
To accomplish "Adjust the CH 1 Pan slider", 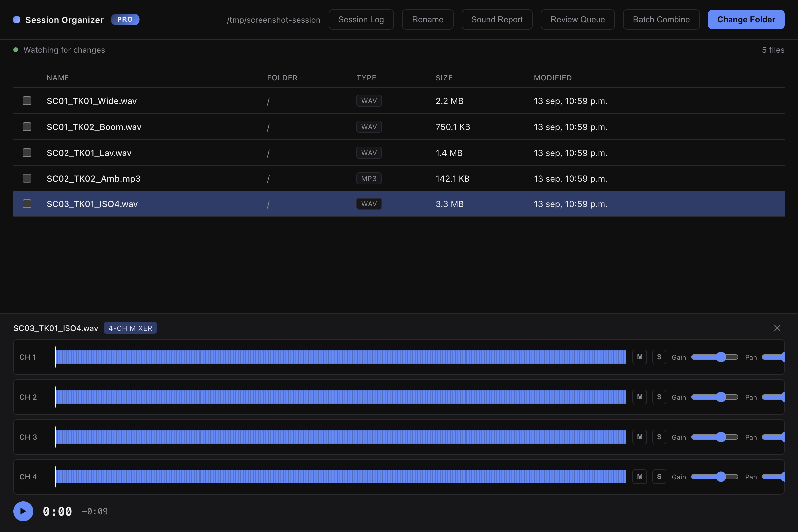I will click(773, 357).
